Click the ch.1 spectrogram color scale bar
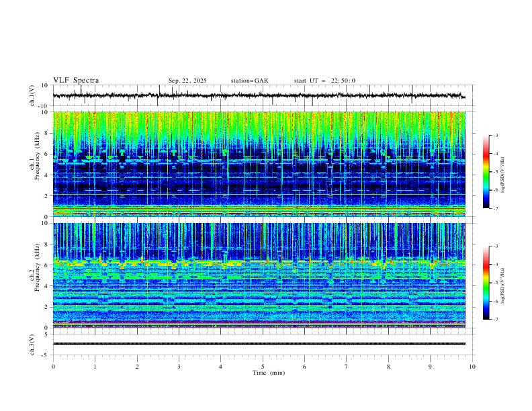 click(486, 172)
